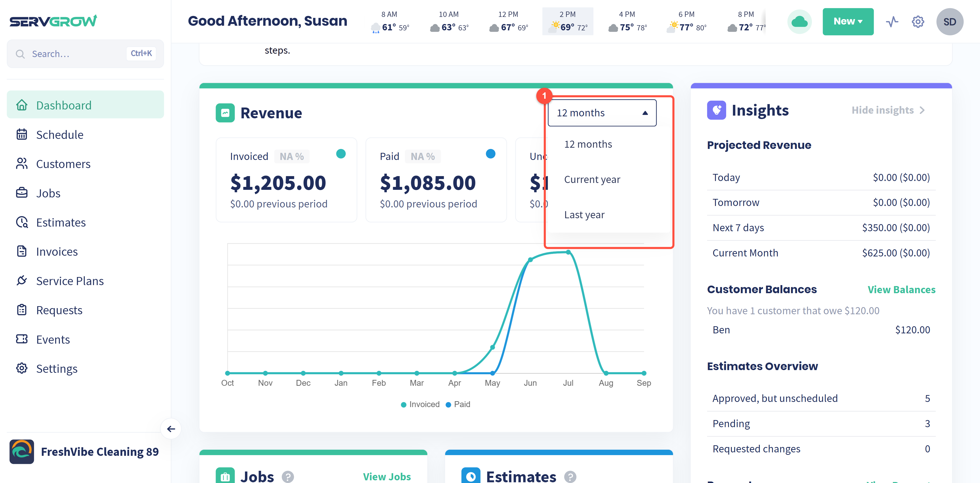Open the New dropdown button
The image size is (980, 483).
coord(848,22)
